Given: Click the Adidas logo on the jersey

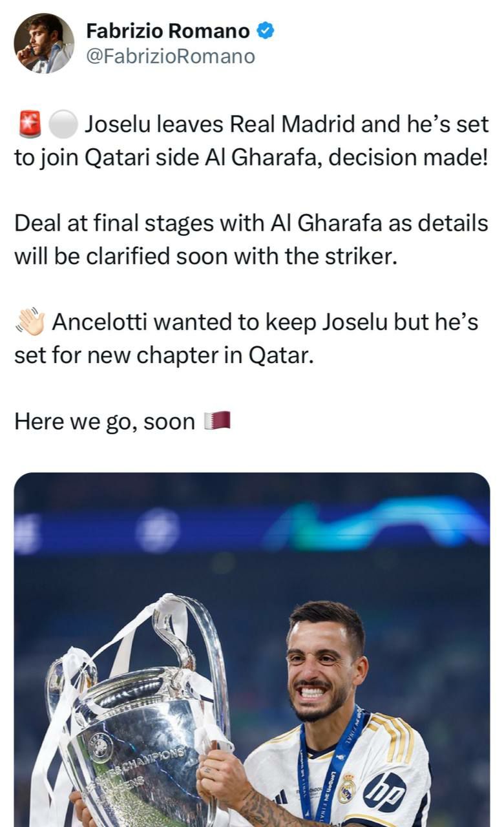Looking at the screenshot, I should [x=280, y=797].
